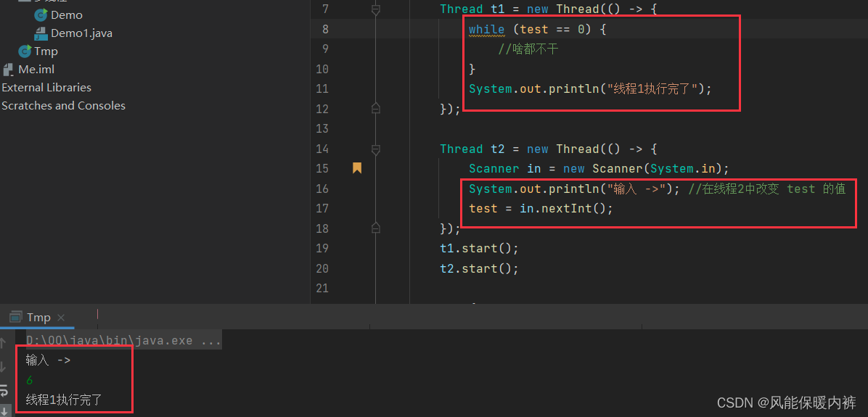Click the Me.iml module file icon
The width and height of the screenshot is (868, 417).
(8, 70)
